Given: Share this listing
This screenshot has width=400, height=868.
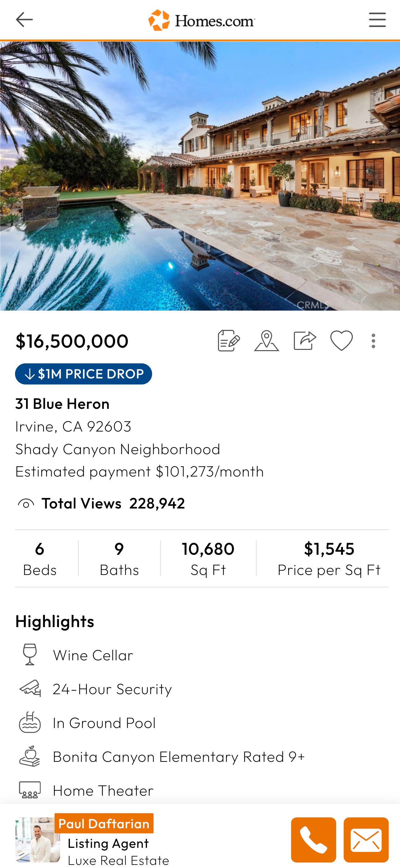Looking at the screenshot, I should point(304,341).
